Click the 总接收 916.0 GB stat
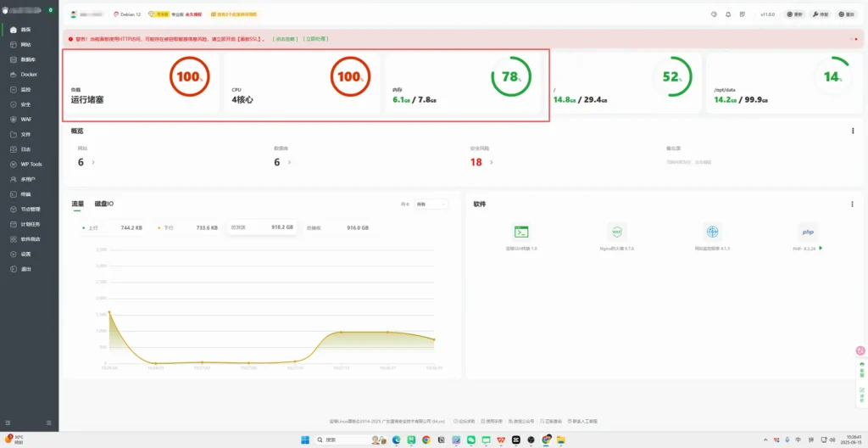Viewport: 868px width, 448px height. (337, 228)
